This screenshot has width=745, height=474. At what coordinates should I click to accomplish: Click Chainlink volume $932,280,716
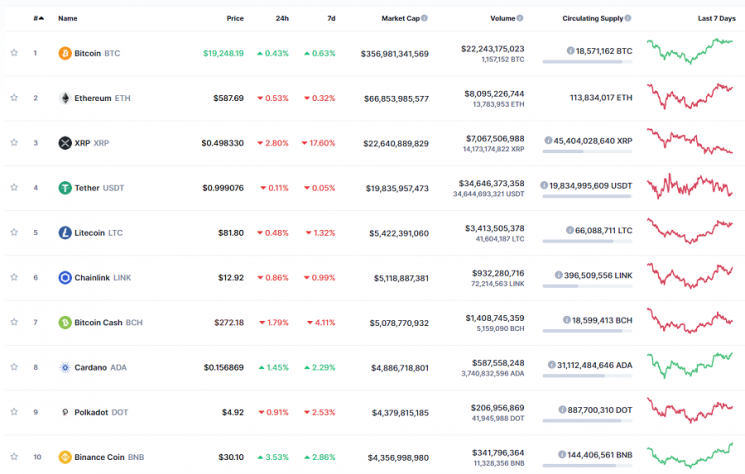pyautogui.click(x=498, y=273)
